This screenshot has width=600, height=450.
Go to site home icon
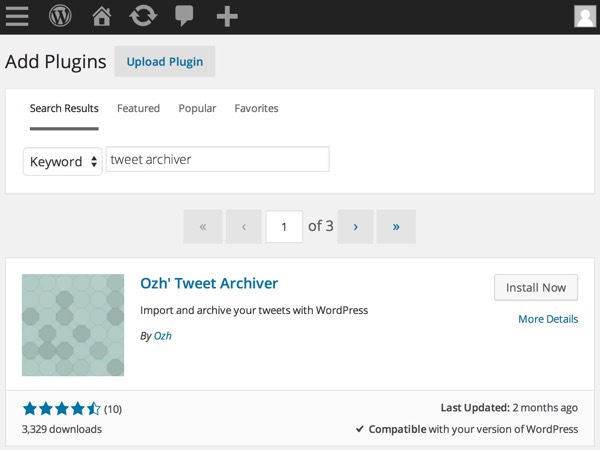pyautogui.click(x=101, y=16)
